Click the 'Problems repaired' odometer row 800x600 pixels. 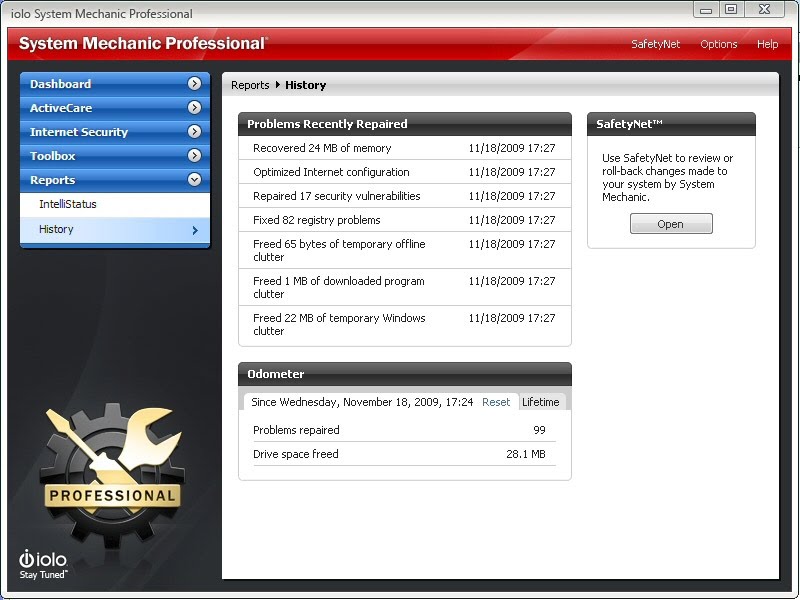tap(405, 430)
